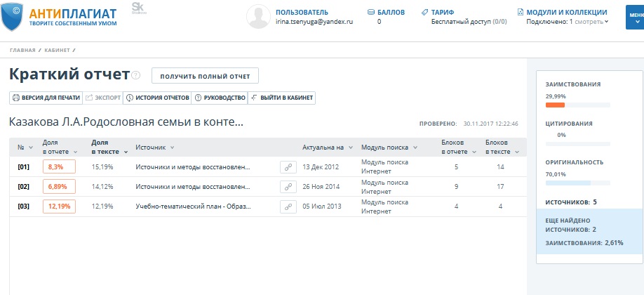The height and width of the screenshot is (295, 644).
Task: Open source link icon for row 03
Action: [x=288, y=206]
